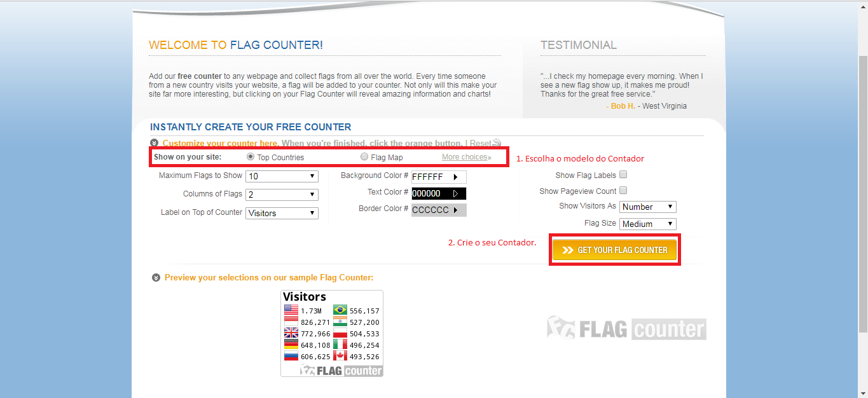
Task: Click the 527,200 visitor count
Action: coord(364,322)
